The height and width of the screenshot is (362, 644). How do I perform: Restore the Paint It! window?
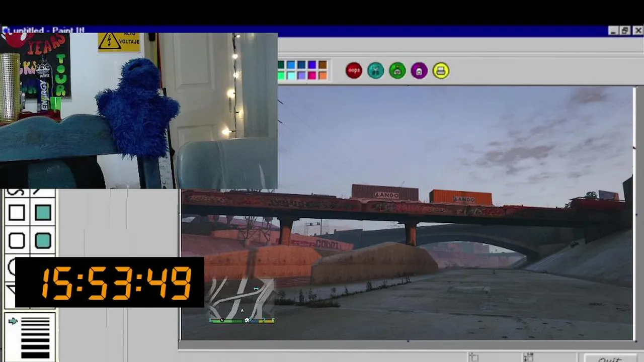point(625,31)
